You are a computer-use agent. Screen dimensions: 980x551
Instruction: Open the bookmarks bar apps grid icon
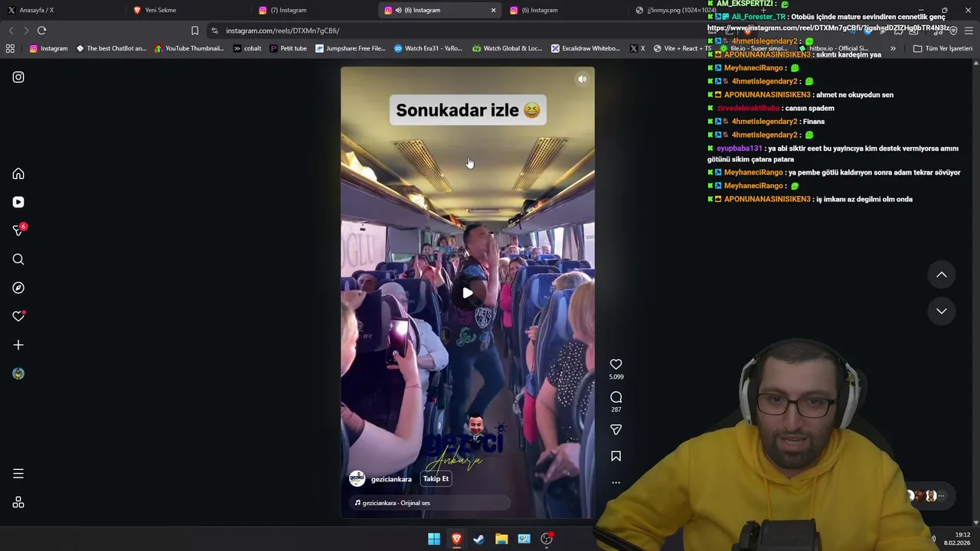tap(10, 48)
